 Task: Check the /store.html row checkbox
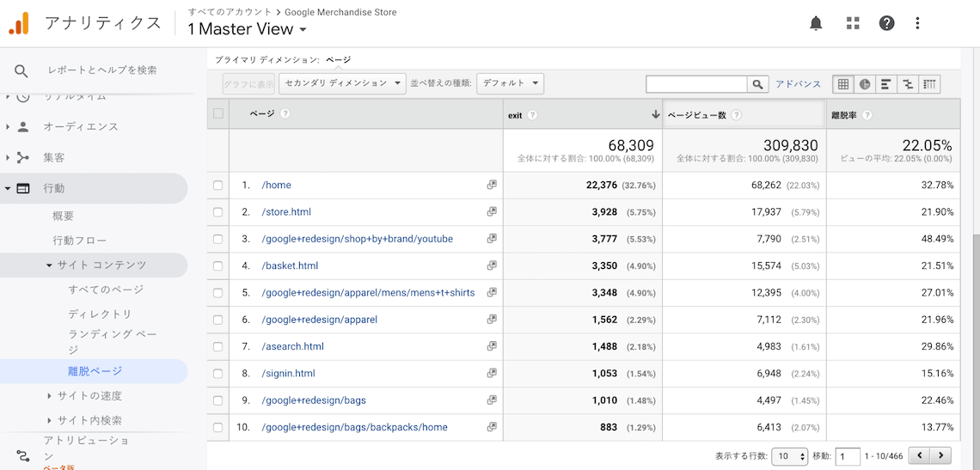217,212
